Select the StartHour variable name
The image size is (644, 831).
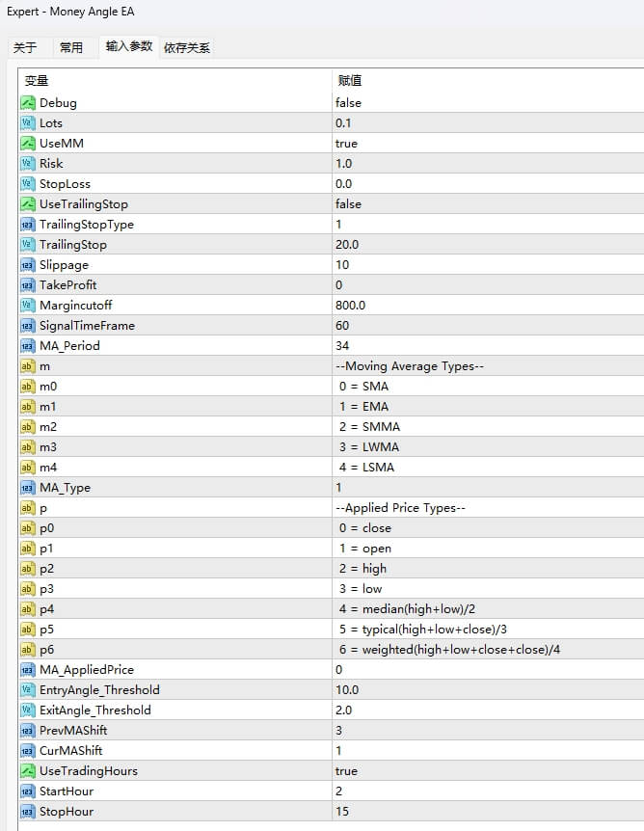tap(67, 791)
